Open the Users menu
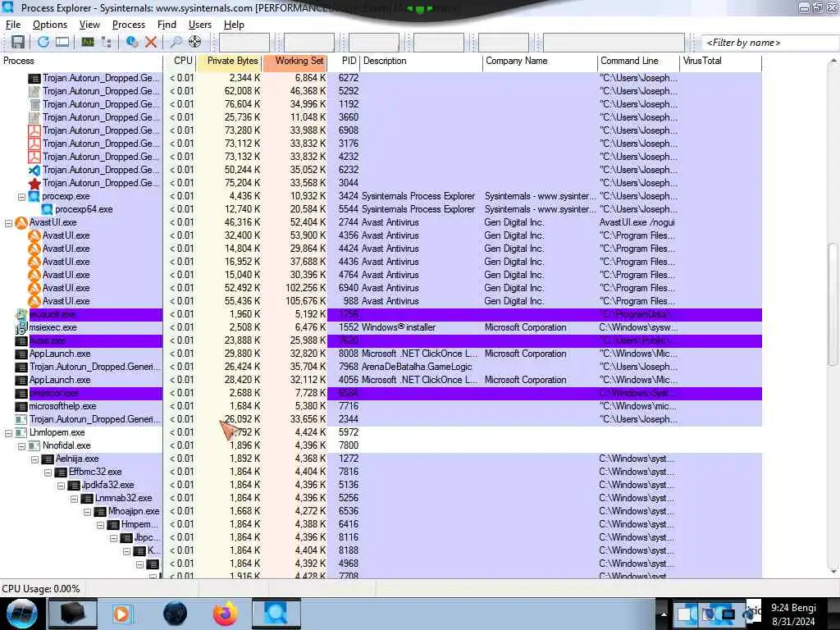 [200, 25]
